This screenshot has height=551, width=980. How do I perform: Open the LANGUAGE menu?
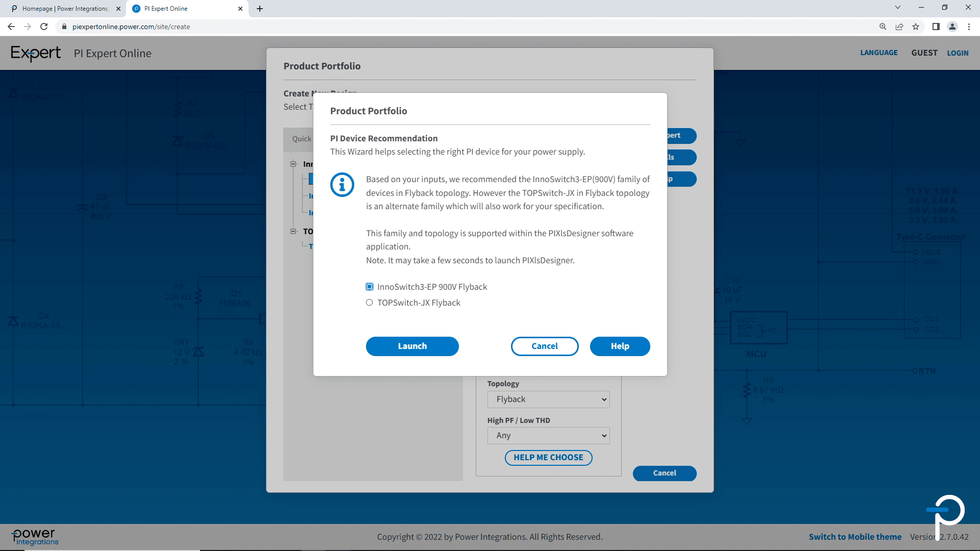pos(878,53)
